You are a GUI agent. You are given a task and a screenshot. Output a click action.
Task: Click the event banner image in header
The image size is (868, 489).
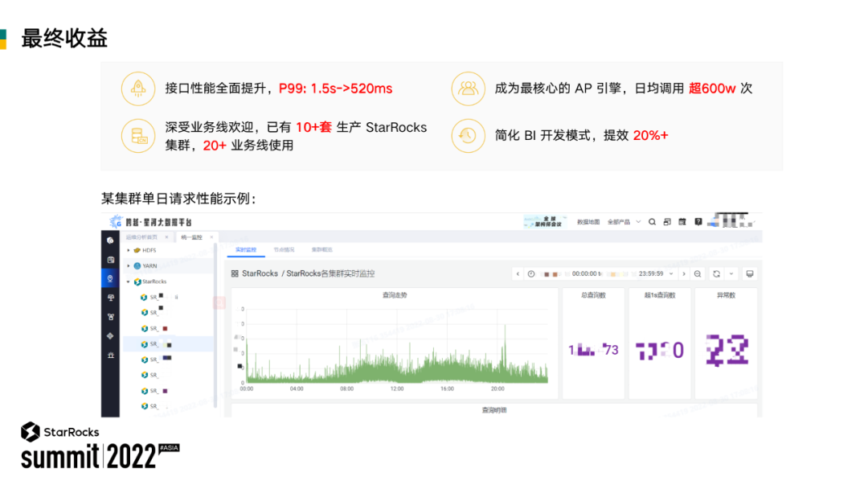coord(545,221)
